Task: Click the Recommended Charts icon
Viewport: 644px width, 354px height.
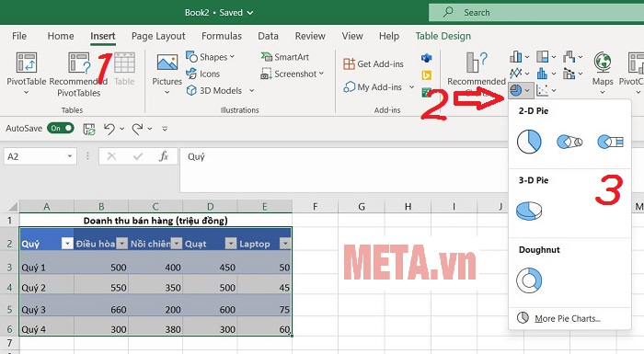Action: tap(476, 63)
